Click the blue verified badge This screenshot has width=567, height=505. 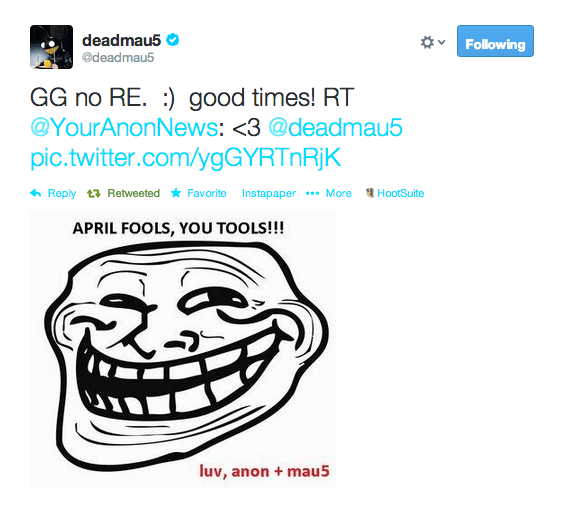(172, 40)
